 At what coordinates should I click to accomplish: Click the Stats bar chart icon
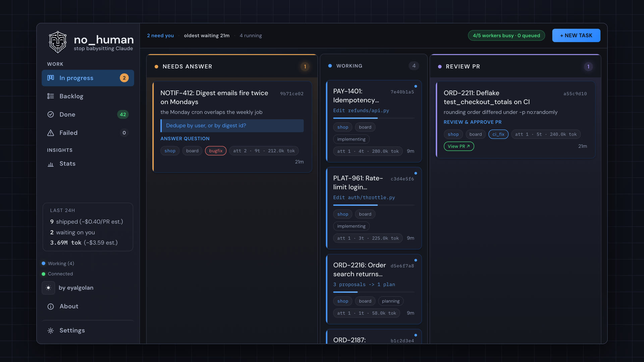click(x=51, y=164)
